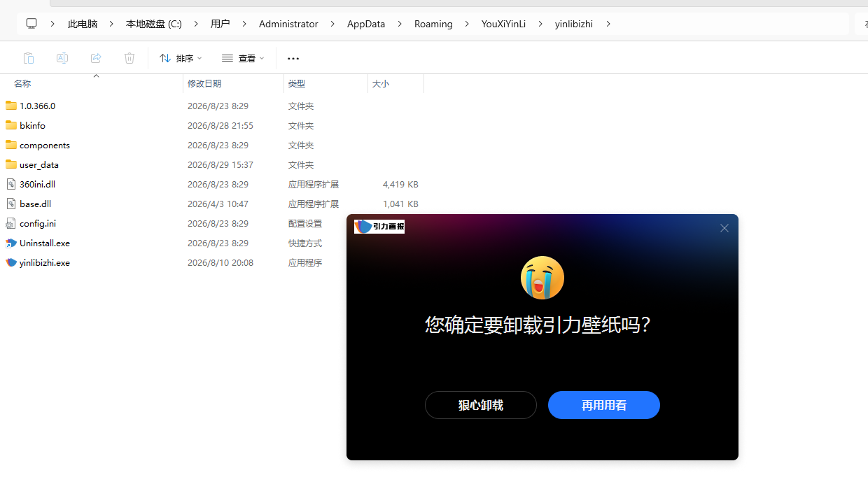Image resolution: width=868 pixels, height=489 pixels.
Task: Select the 360ini.dll file icon
Action: (x=10, y=184)
